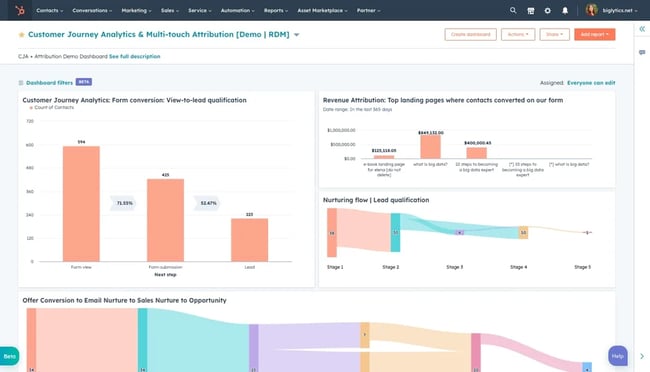The image size is (650, 372).
Task: Click the Beta button at bottom left
Action: point(9,356)
